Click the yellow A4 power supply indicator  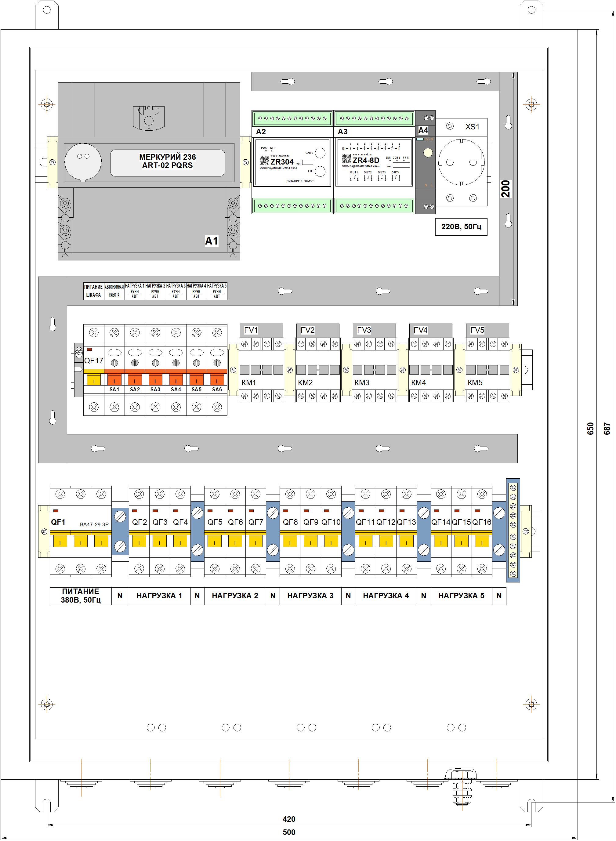click(428, 152)
